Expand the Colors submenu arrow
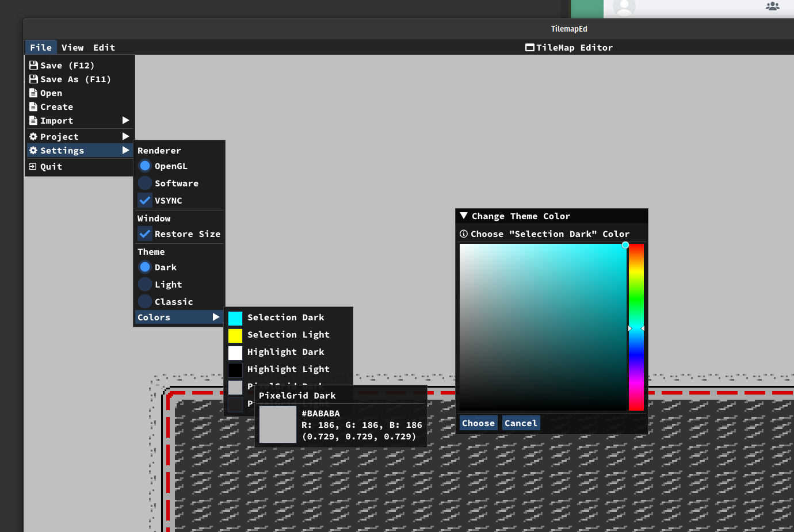This screenshot has width=794, height=532. pos(216,317)
